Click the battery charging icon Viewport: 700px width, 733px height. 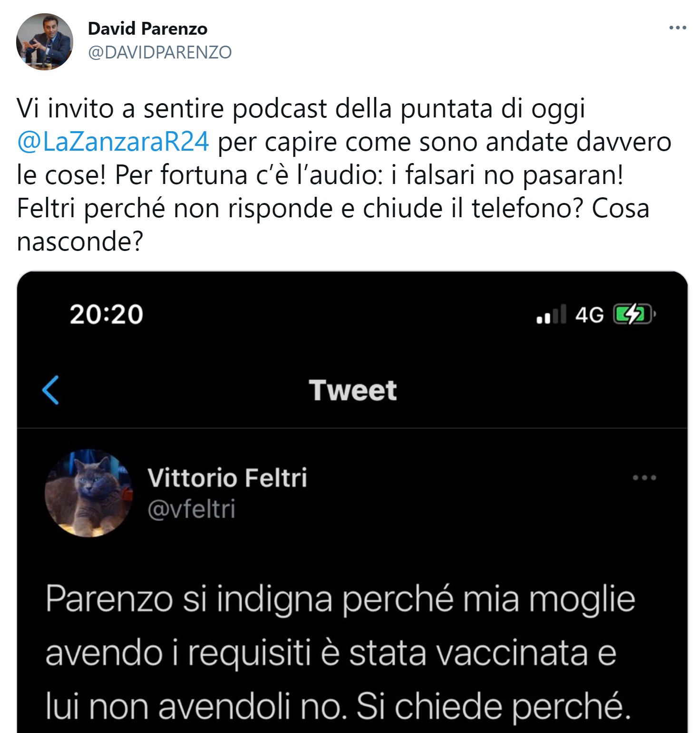point(634,314)
